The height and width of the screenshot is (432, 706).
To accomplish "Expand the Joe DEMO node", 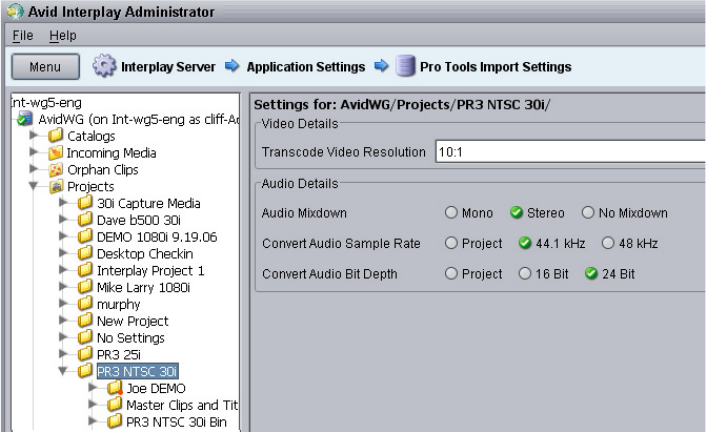I will coord(93,387).
